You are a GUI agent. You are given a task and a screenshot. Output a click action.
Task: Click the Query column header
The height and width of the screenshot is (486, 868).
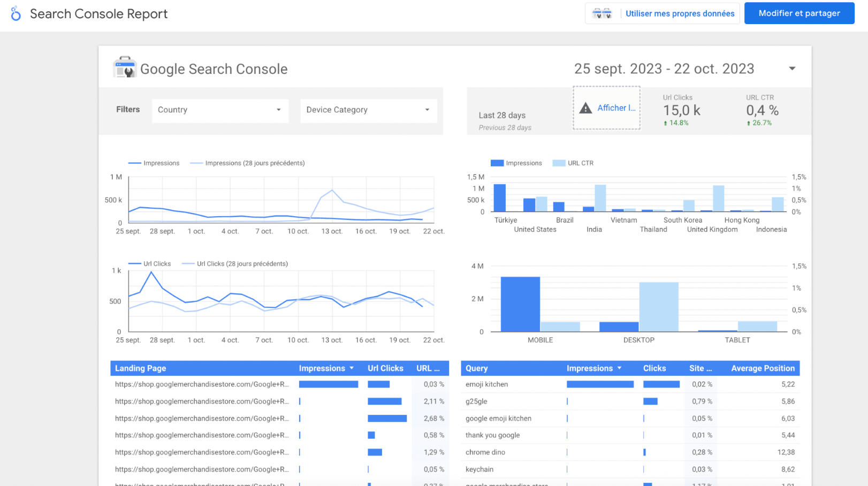pyautogui.click(x=476, y=368)
